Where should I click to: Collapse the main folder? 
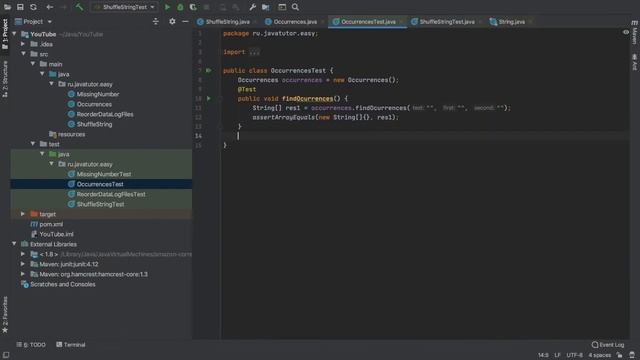33,64
